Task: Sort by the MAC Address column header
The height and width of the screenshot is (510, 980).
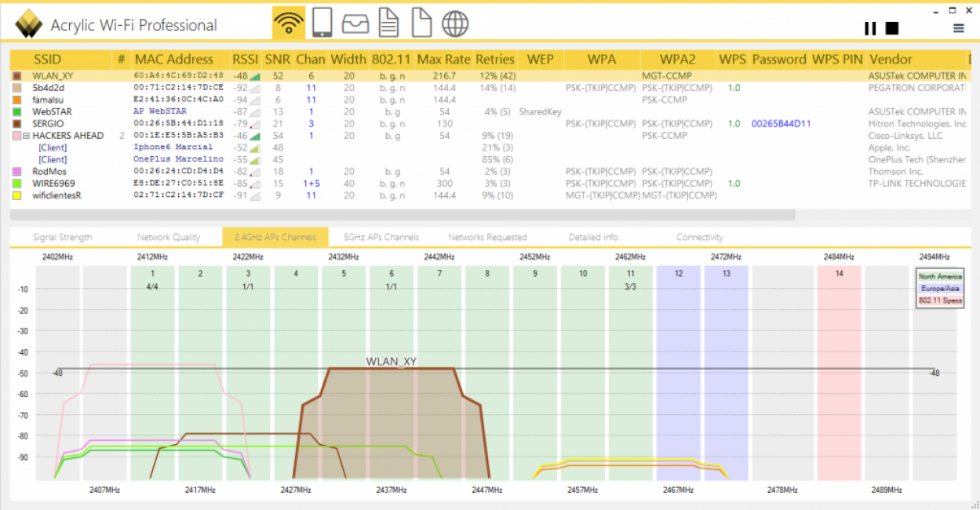Action: [174, 59]
